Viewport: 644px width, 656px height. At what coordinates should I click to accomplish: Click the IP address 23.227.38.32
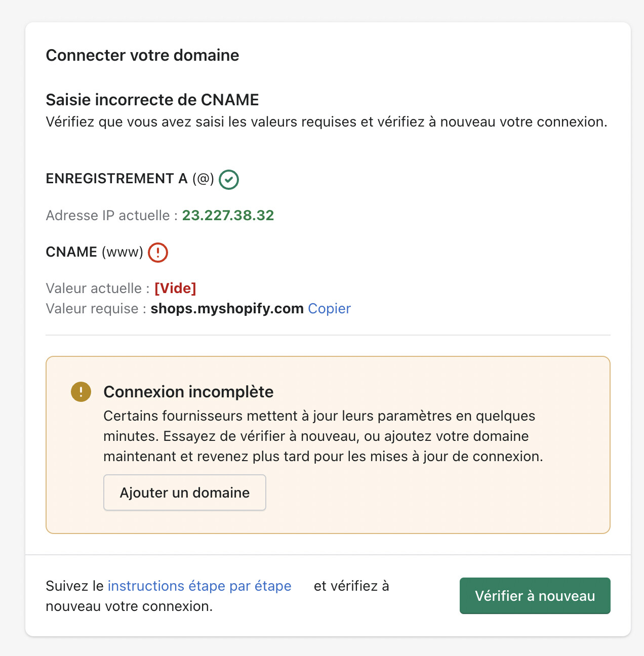coord(228,216)
